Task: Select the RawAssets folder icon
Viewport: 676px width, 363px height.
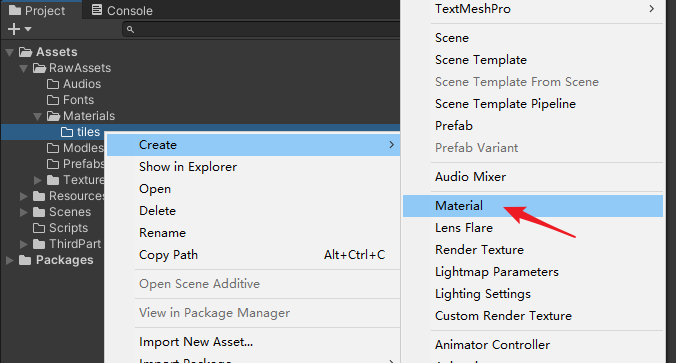Action: [39, 68]
